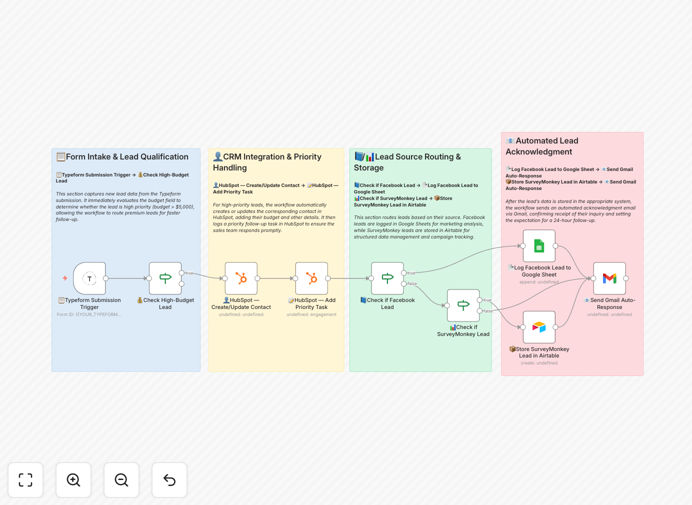Click the trigger bolt icon beside Typeform node
Viewport: 692px width, 505px height.
(x=65, y=278)
